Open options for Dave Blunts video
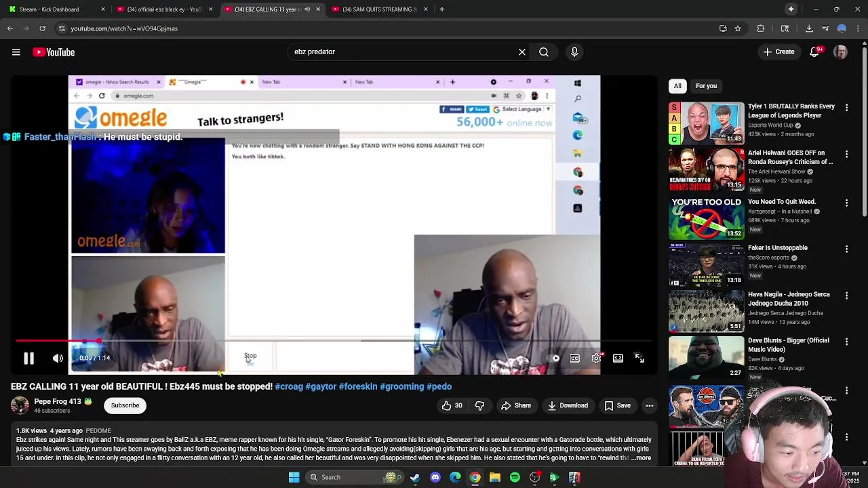The image size is (868, 488). (846, 342)
